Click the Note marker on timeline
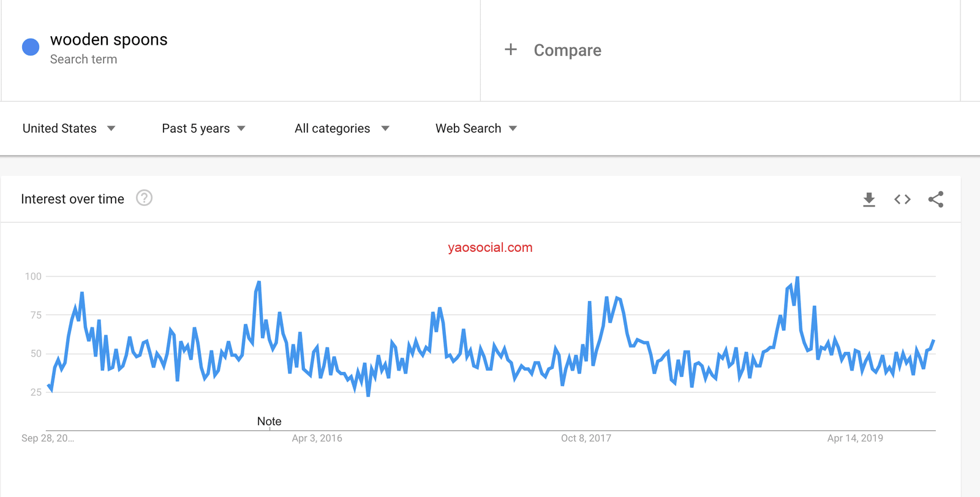 pos(269,421)
